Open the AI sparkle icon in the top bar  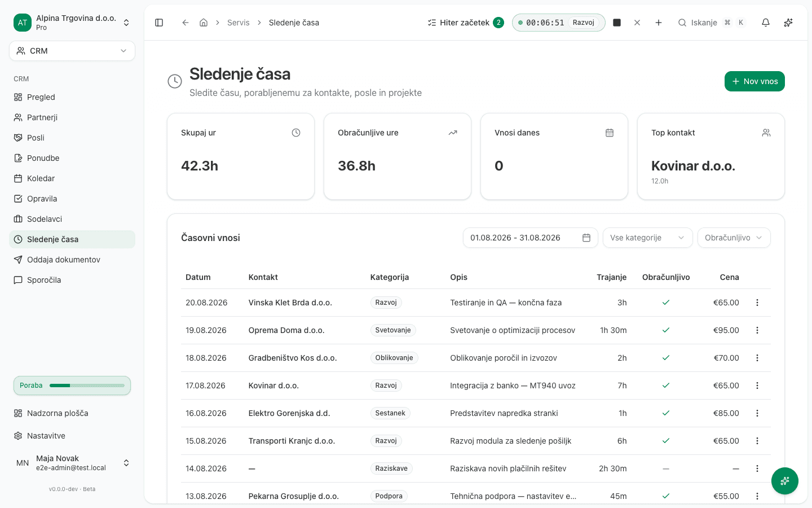coord(788,23)
